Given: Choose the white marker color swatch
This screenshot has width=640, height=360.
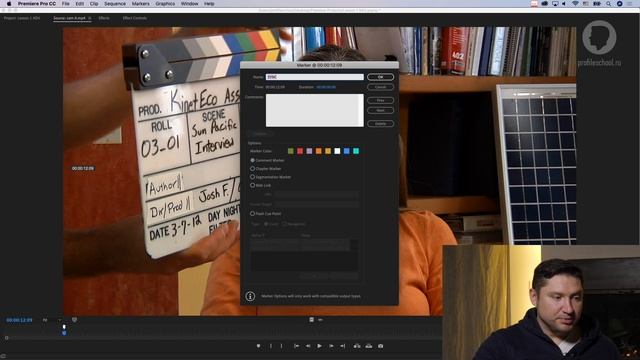Looking at the screenshot, I should point(337,151).
